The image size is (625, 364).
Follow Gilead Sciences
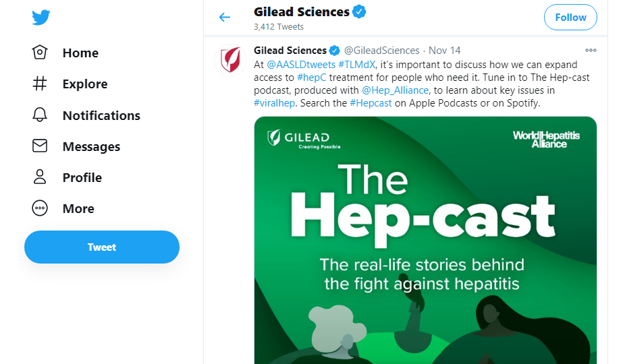pos(570,18)
